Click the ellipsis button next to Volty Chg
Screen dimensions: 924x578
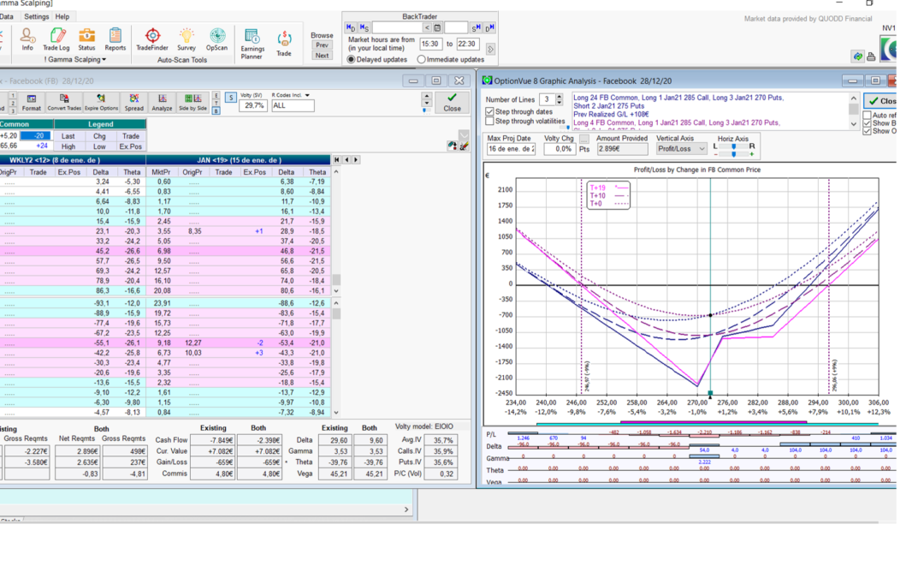(584, 139)
